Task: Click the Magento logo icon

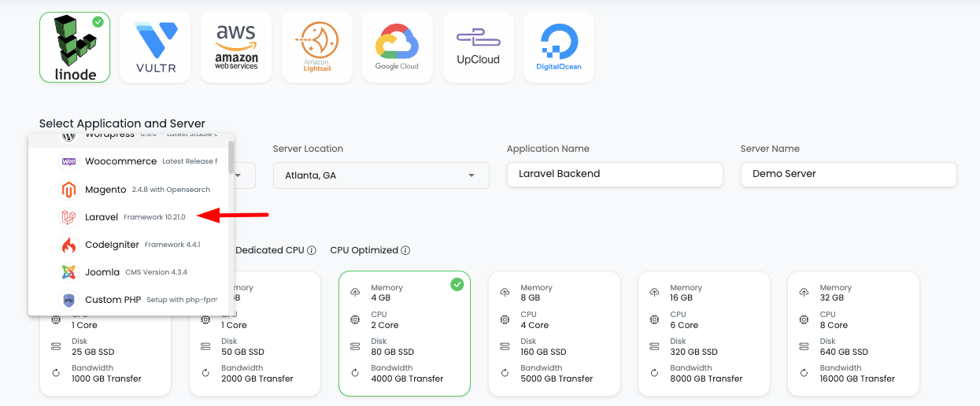Action: [69, 190]
